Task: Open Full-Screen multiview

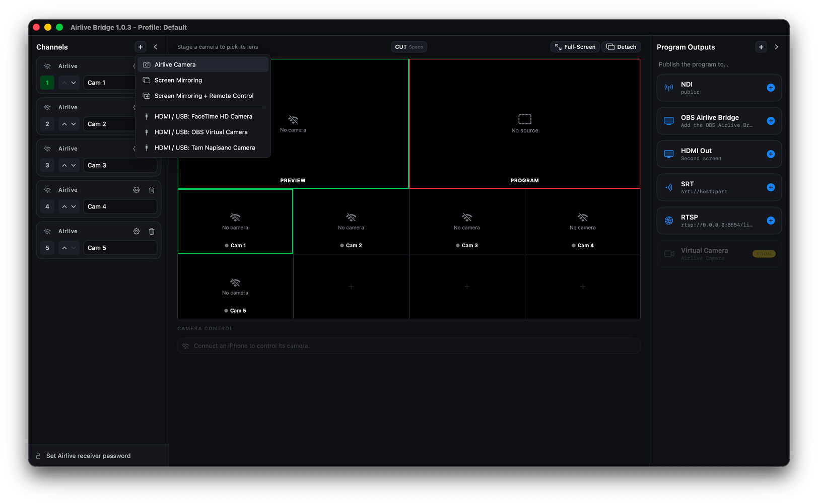Action: [575, 47]
